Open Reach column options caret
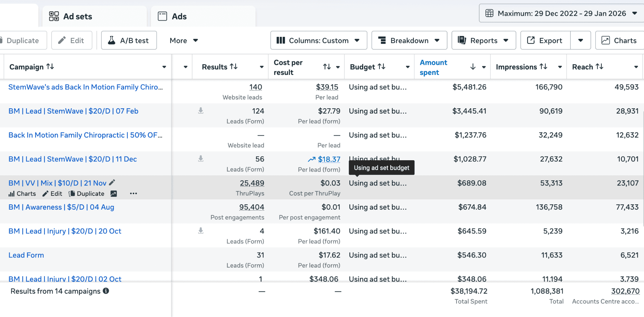Screen dimensions: 644x317 tap(636, 67)
